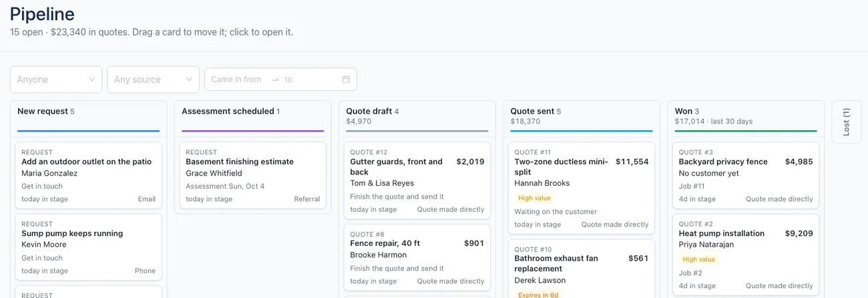Click the High value tag on Priya Natarajan card
Screen dimensions: 868x298
698,259
